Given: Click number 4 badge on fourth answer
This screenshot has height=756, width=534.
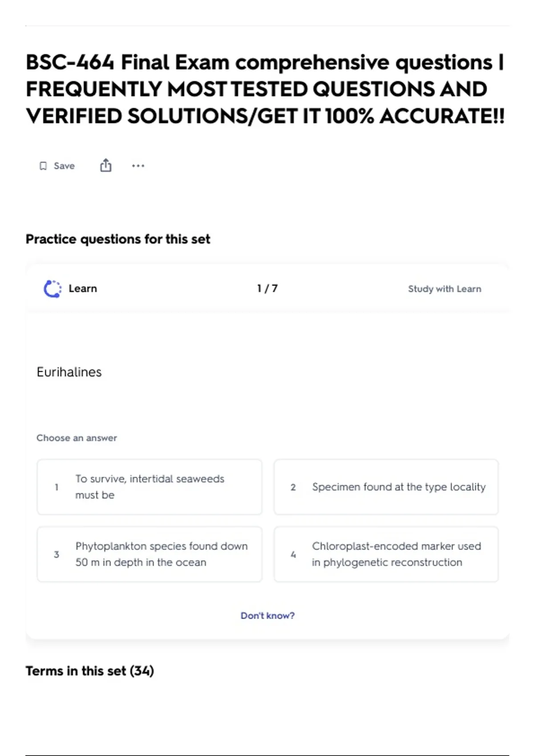Looking at the screenshot, I should [x=293, y=555].
